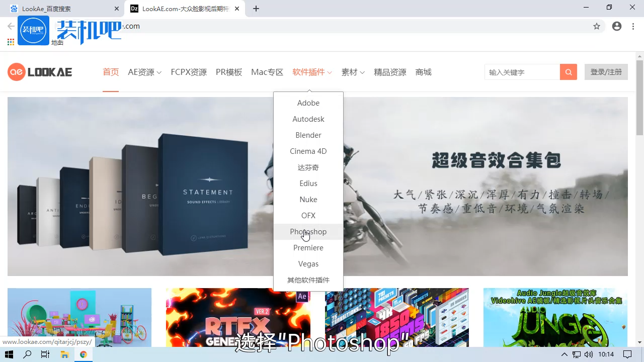Click the bookmark star in the address bar
The height and width of the screenshot is (362, 644).
[x=597, y=26]
